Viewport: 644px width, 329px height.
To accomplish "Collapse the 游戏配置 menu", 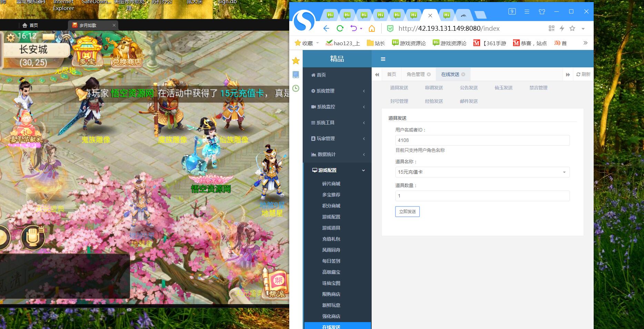I will (337, 170).
